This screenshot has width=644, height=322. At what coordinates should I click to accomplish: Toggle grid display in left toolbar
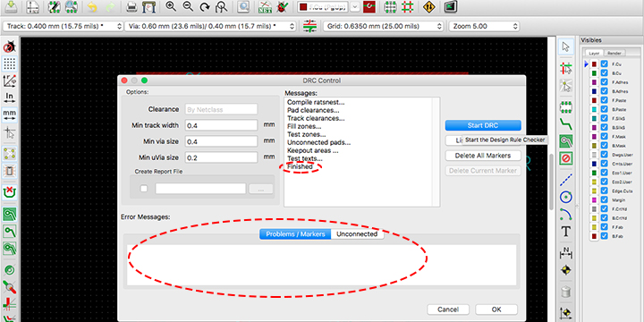pos(10,64)
